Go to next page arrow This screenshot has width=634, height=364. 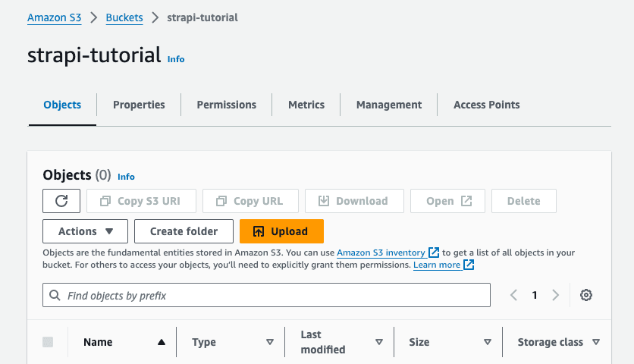click(556, 295)
